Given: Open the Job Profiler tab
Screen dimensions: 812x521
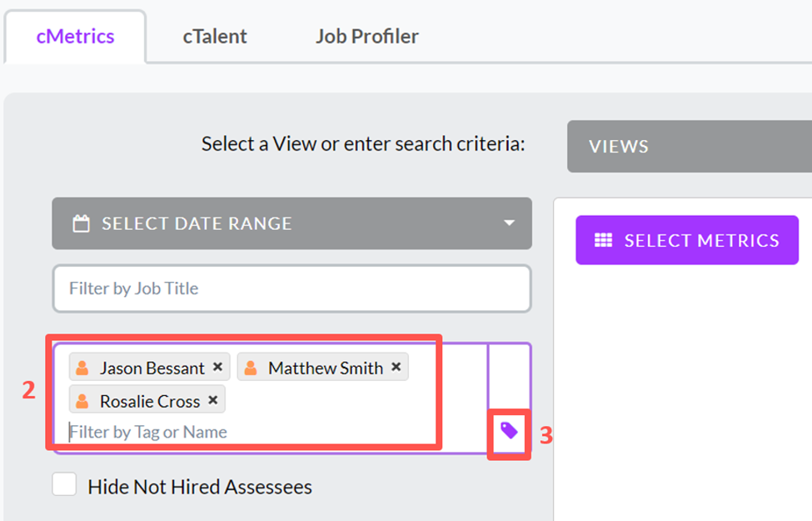Looking at the screenshot, I should pos(366,37).
